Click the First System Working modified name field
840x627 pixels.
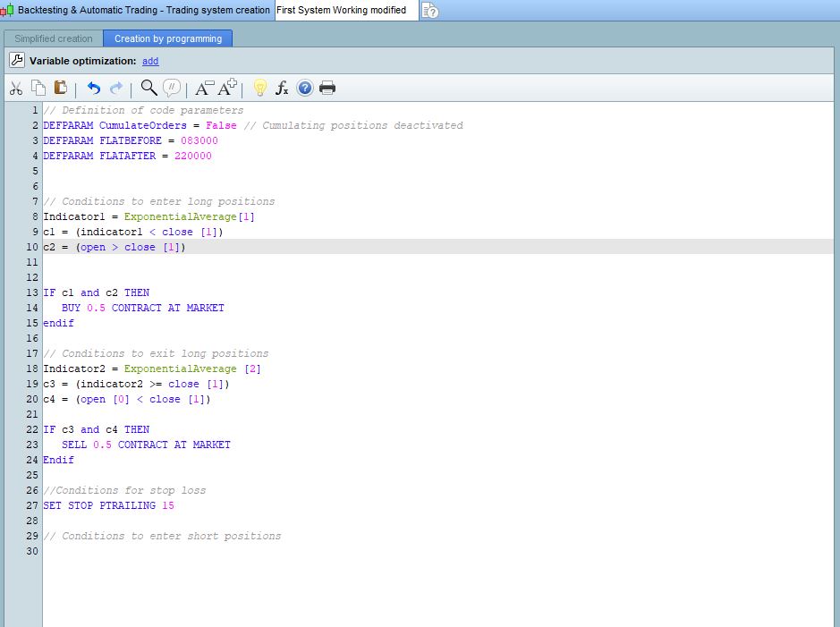[x=344, y=11]
